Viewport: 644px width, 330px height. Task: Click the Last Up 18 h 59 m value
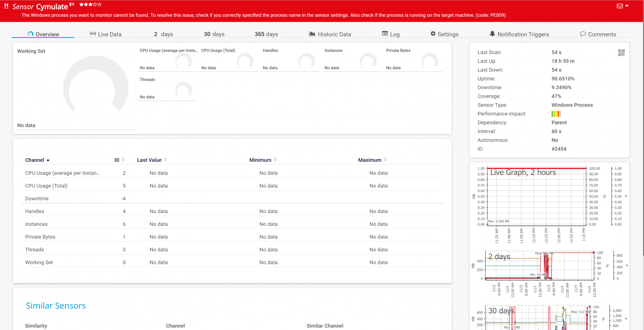(x=563, y=61)
